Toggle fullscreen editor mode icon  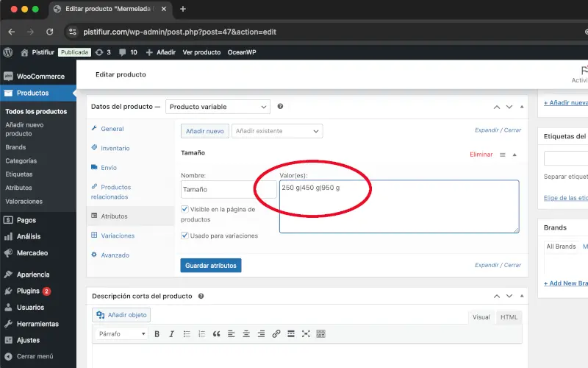(x=306, y=334)
